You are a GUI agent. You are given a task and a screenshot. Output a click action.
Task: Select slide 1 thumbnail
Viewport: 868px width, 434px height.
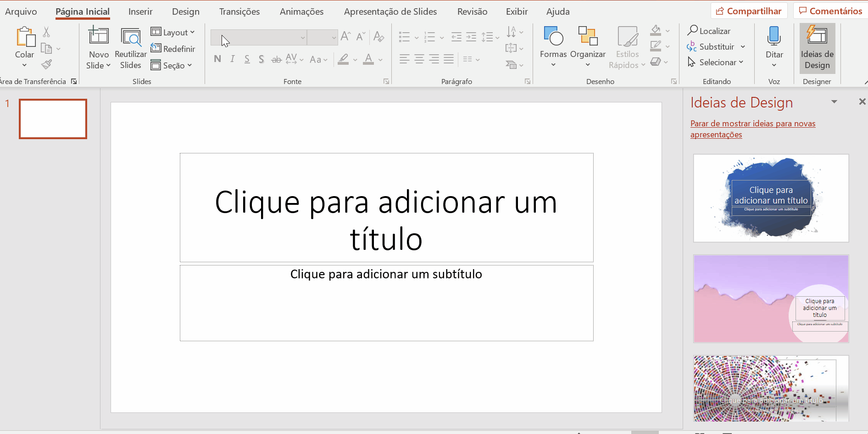pos(53,119)
